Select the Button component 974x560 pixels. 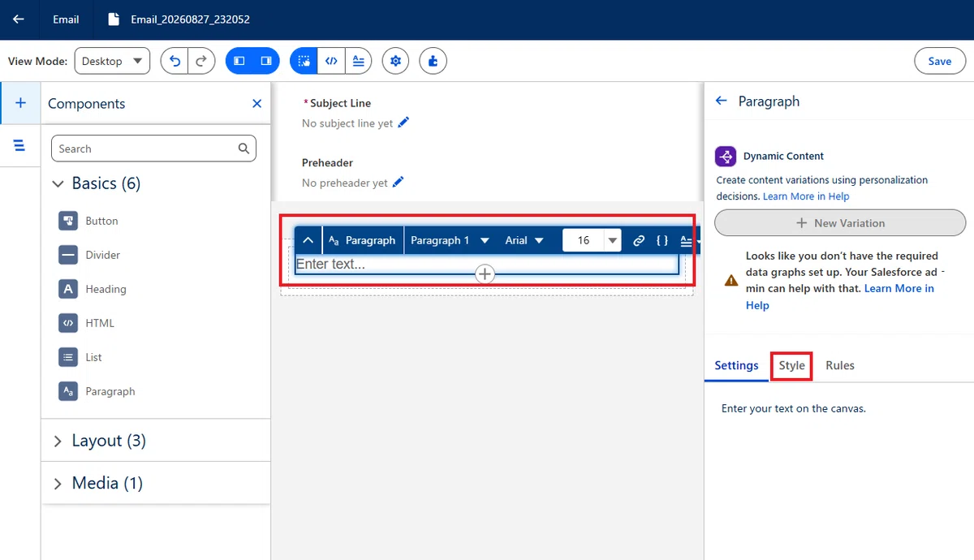[x=89, y=221]
